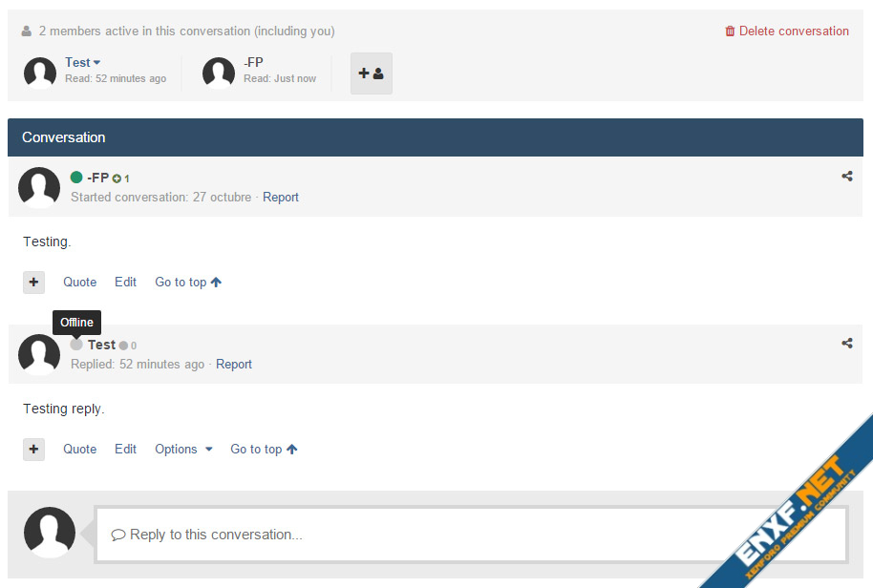This screenshot has height=588, width=873.
Task: Click share icon on -FP's message
Action: click(846, 176)
